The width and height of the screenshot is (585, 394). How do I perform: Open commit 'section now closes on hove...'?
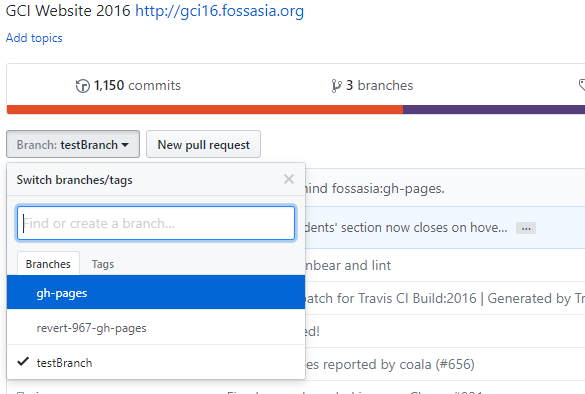click(406, 228)
